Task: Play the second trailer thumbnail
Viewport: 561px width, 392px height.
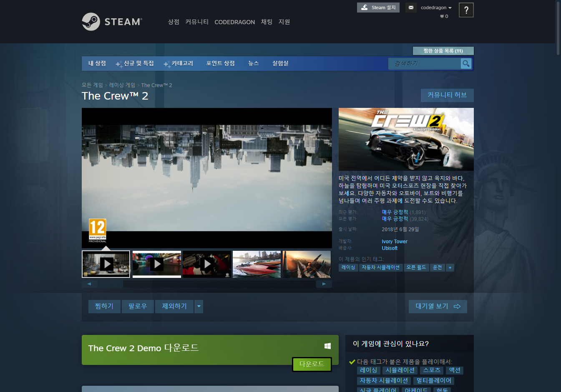Action: [157, 264]
